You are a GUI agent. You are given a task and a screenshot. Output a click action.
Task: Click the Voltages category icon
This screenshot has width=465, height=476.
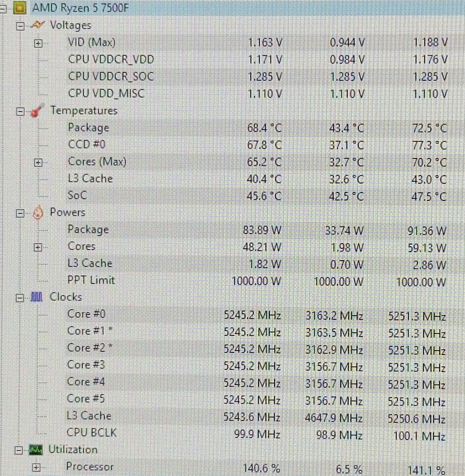(38, 25)
